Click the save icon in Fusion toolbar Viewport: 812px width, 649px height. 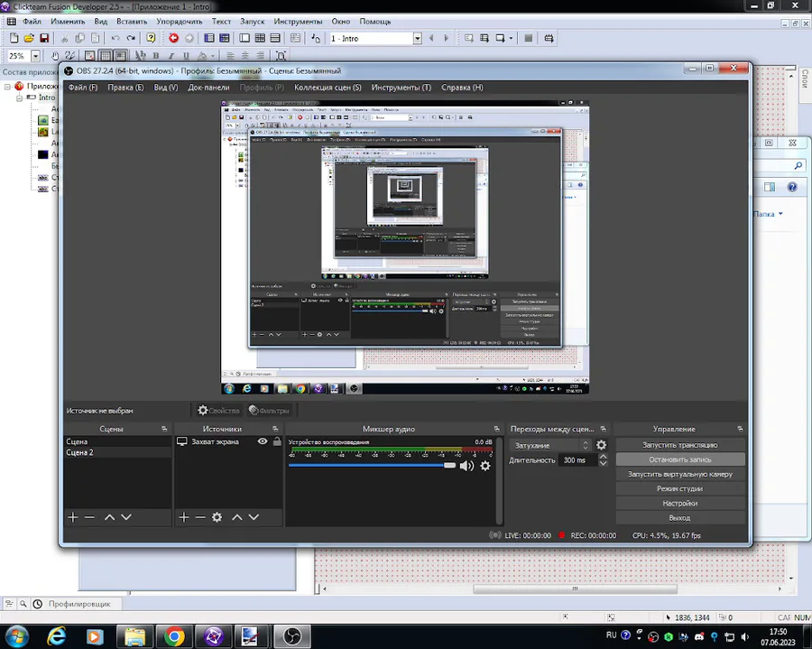click(44, 38)
